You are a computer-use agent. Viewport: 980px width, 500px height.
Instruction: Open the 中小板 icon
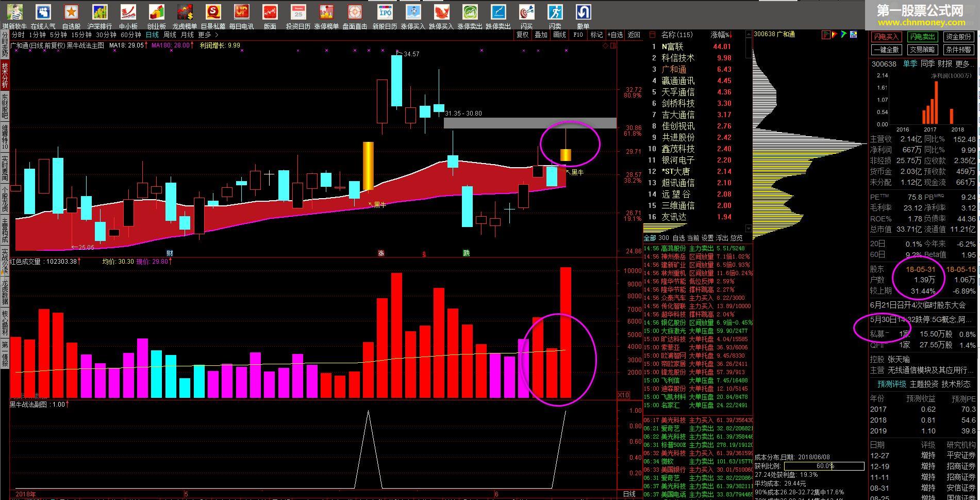pyautogui.click(x=128, y=12)
